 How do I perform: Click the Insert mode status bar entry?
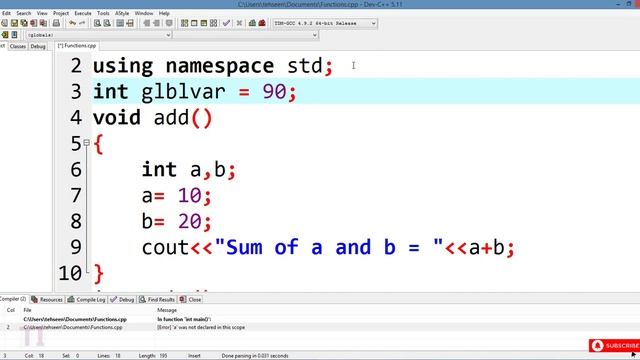(194, 356)
